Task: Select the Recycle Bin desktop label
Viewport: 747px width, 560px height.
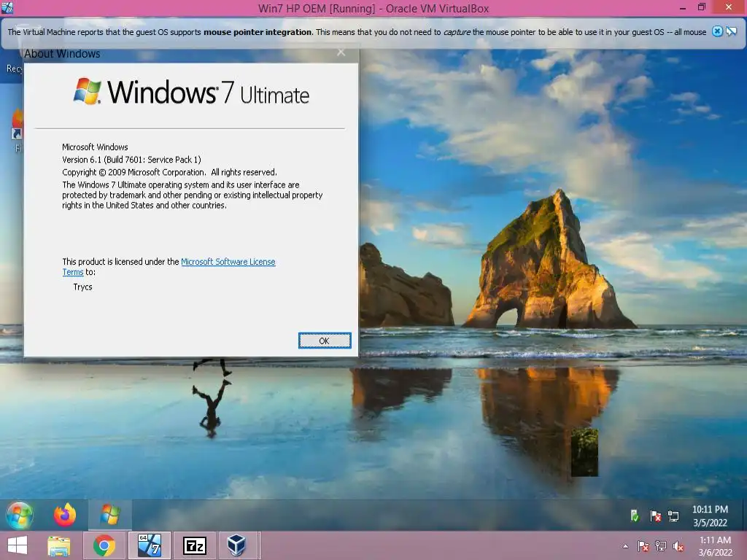Action: tap(15, 69)
